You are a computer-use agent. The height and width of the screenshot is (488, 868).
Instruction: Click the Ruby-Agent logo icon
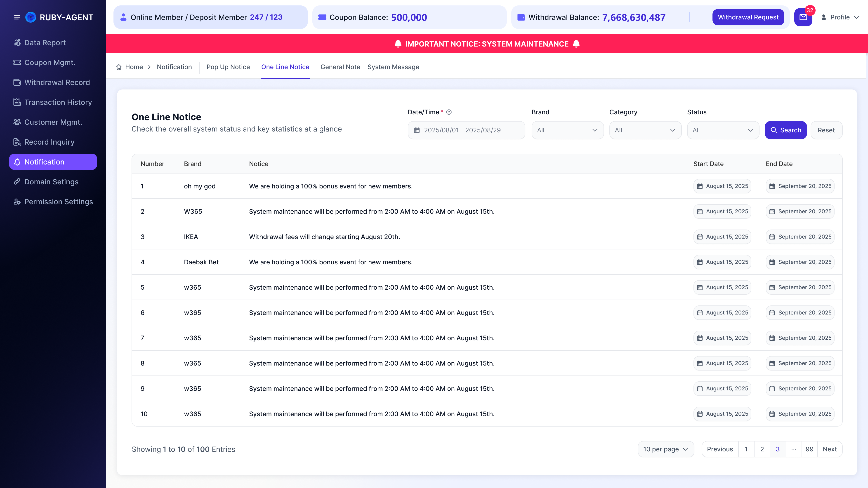click(31, 17)
